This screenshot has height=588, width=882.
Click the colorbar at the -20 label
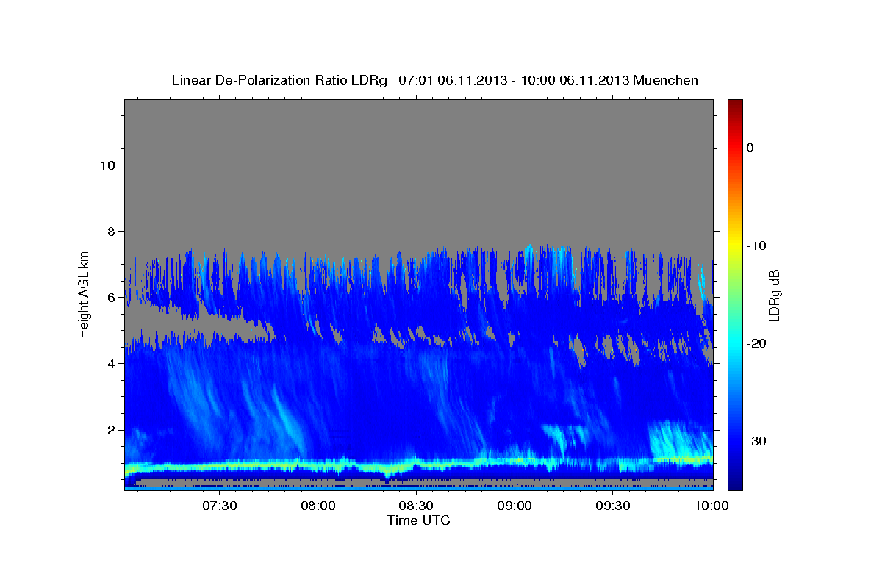[735, 343]
